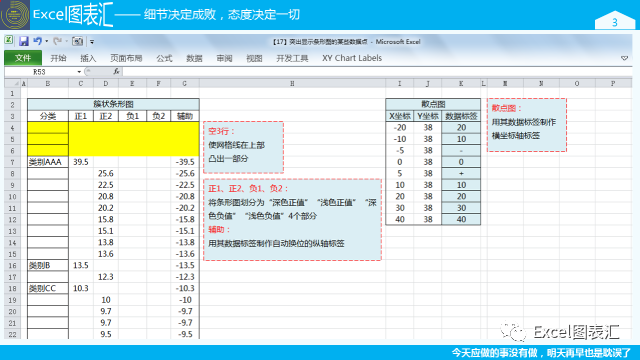Click the Excel application icon in title bar
Viewport: 640px width, 360px height.
9,40
